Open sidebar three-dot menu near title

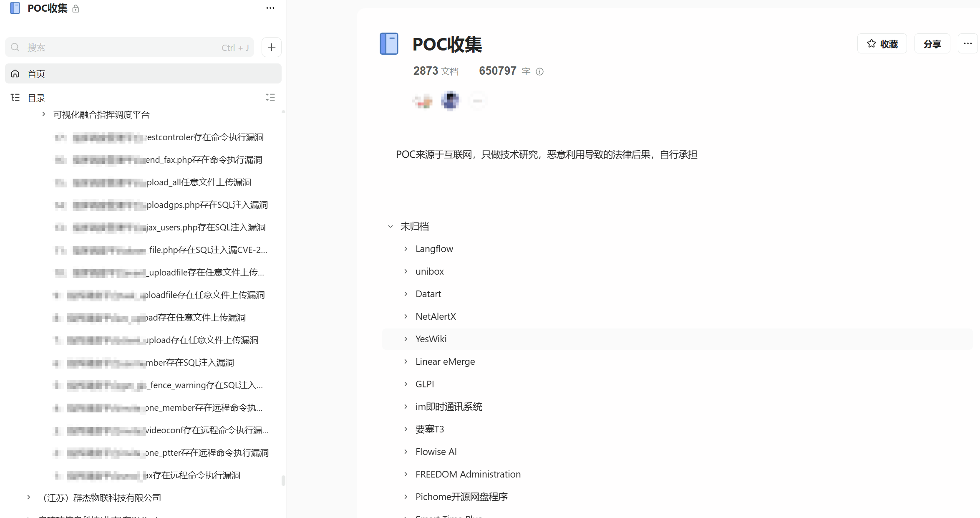click(270, 8)
